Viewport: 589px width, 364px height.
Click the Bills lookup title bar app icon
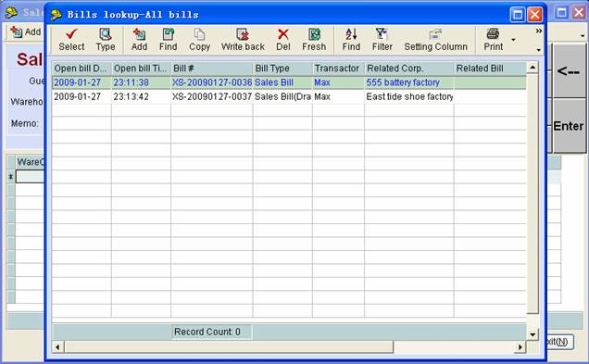[x=56, y=14]
